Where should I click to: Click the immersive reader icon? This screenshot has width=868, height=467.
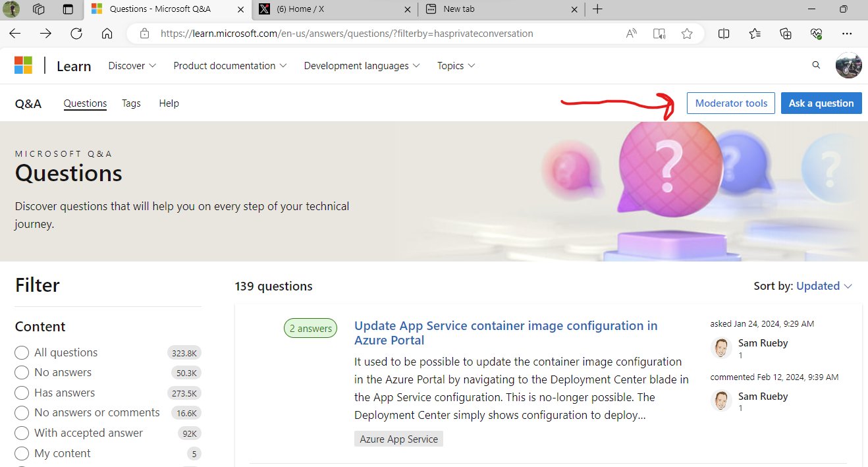659,34
